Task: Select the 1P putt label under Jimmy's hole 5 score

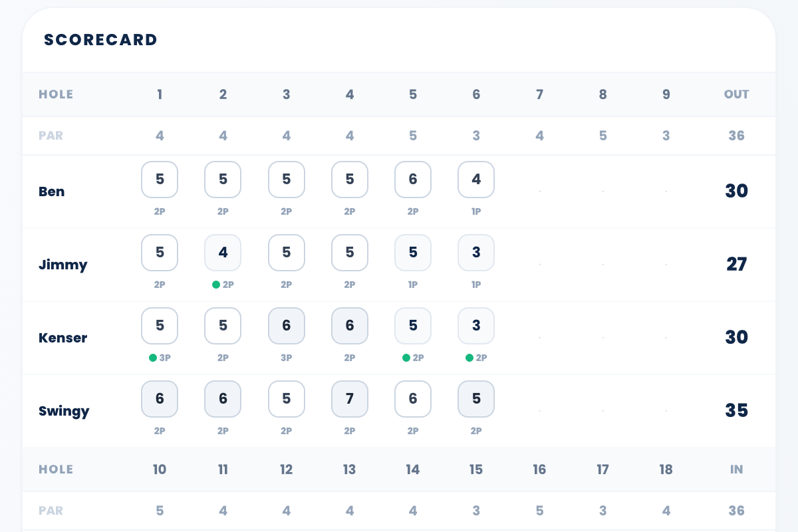Action: 412,285
